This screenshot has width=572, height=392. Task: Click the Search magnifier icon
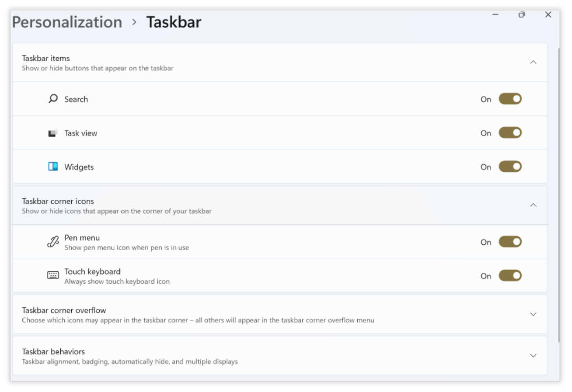pyautogui.click(x=53, y=99)
